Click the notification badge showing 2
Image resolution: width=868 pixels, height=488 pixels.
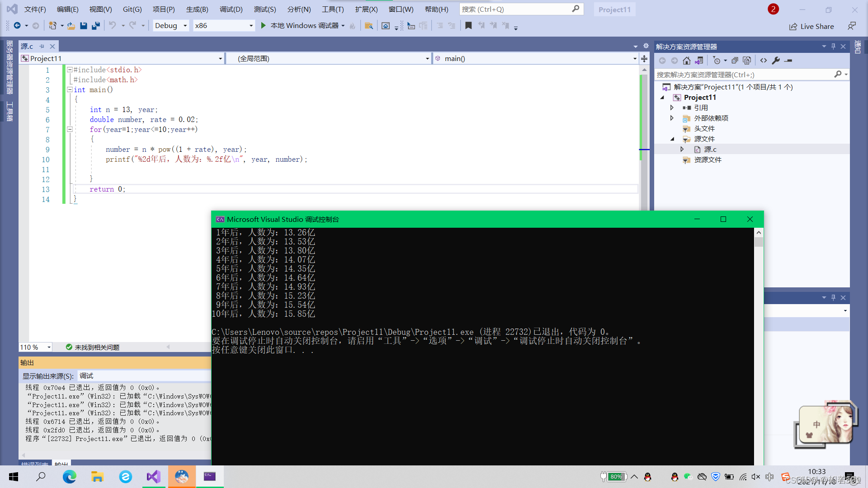point(773,9)
